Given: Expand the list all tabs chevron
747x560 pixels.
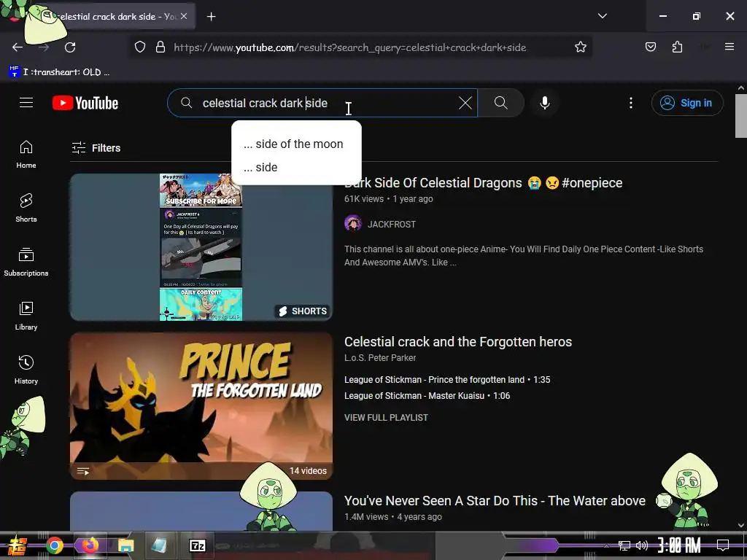Looking at the screenshot, I should click(x=602, y=16).
